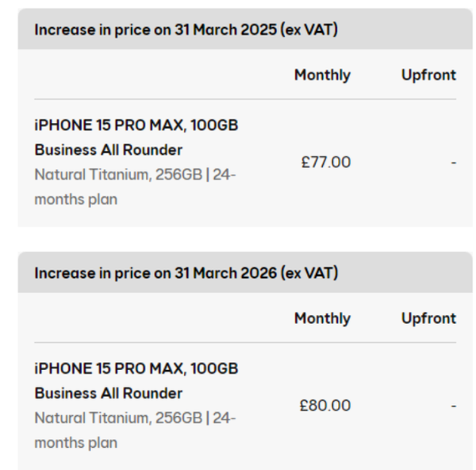Image resolution: width=476 pixels, height=470 pixels.
Task: Click Business All Rounder text in 2025 table
Action: [x=108, y=150]
